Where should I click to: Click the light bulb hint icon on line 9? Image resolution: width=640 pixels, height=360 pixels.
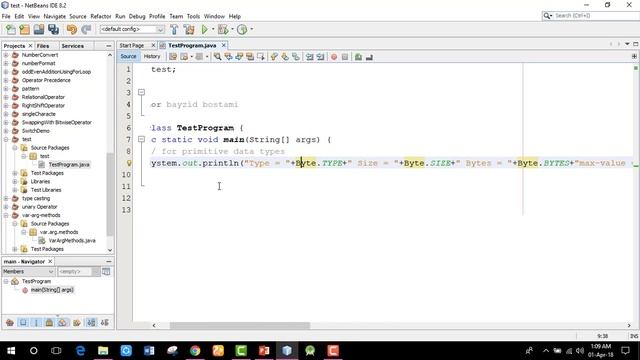tap(129, 163)
